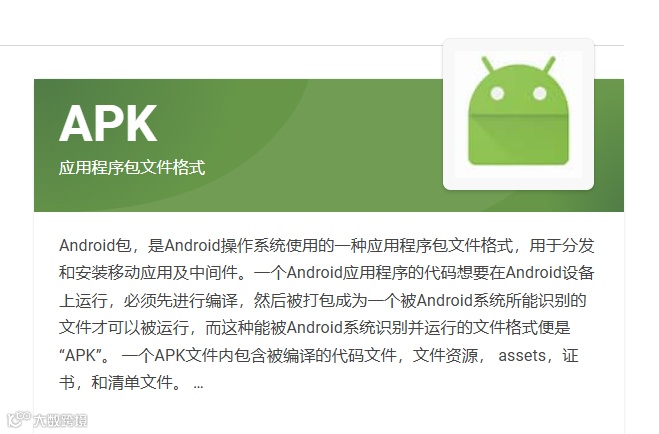Click the watermark logo icon at bottom-left
659x434 pixels.
18,418
